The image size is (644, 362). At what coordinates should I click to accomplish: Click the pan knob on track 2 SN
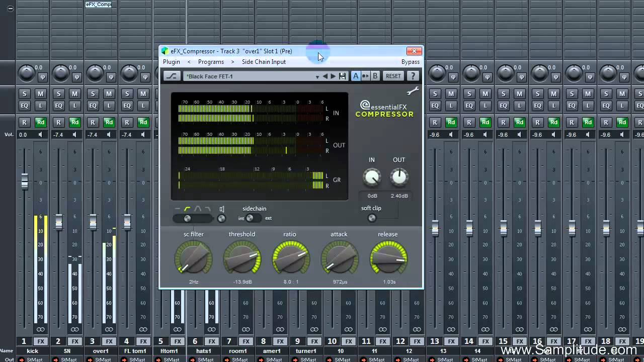(x=60, y=73)
